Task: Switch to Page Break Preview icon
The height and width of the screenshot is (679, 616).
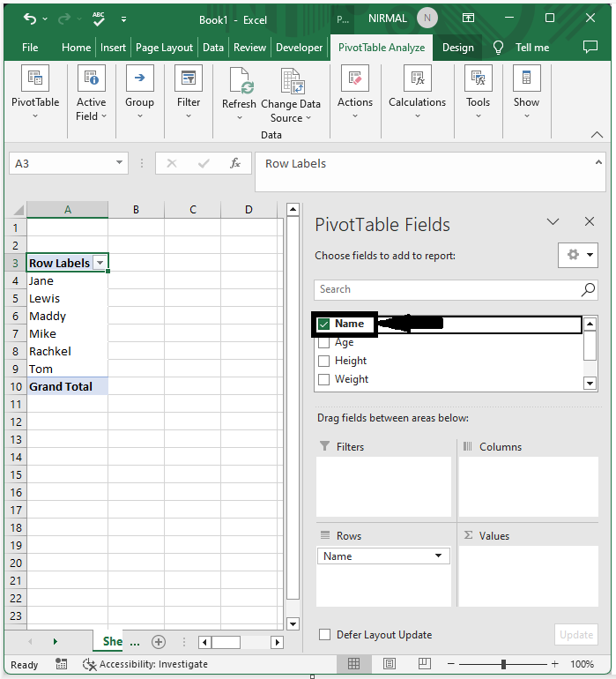Action: click(425, 663)
